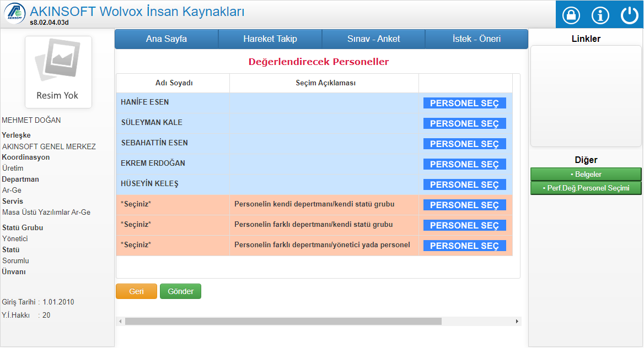Click PERSONEL SEÇ for HÜSEYİN KELEŞ
644x348 pixels.
point(464,184)
